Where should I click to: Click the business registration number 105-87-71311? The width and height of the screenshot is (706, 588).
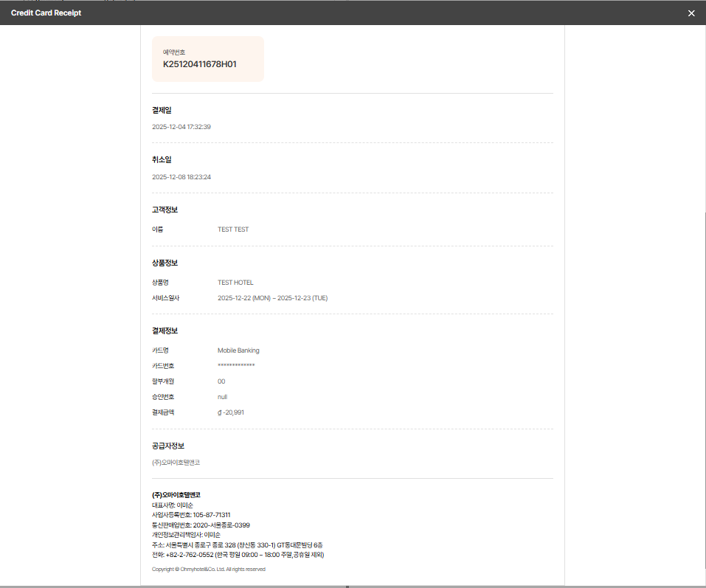212,515
